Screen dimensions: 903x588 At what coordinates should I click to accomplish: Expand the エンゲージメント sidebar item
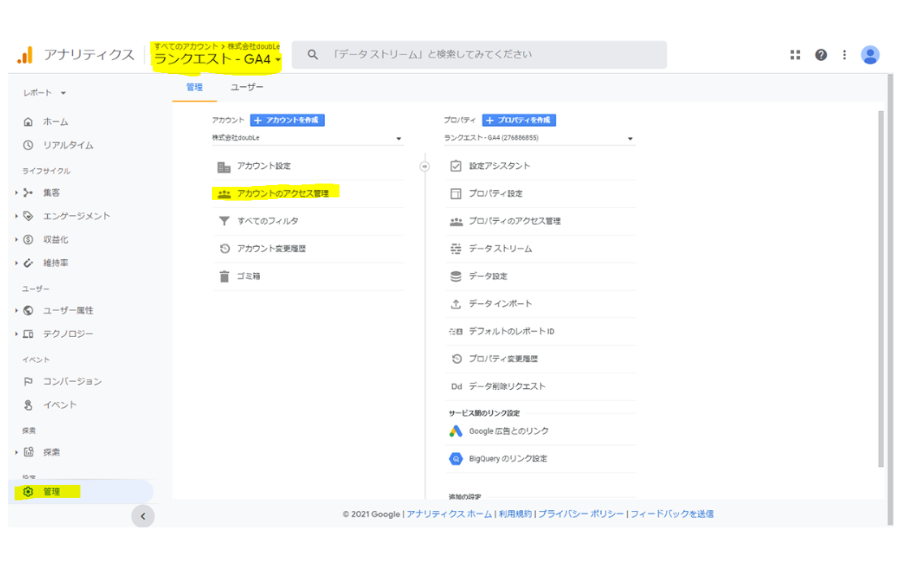tap(17, 216)
